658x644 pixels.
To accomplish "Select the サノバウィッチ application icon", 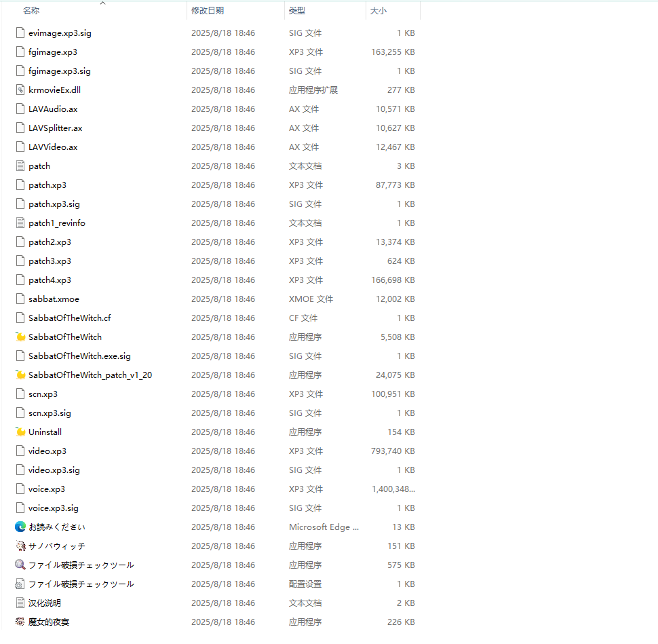I will coord(20,546).
